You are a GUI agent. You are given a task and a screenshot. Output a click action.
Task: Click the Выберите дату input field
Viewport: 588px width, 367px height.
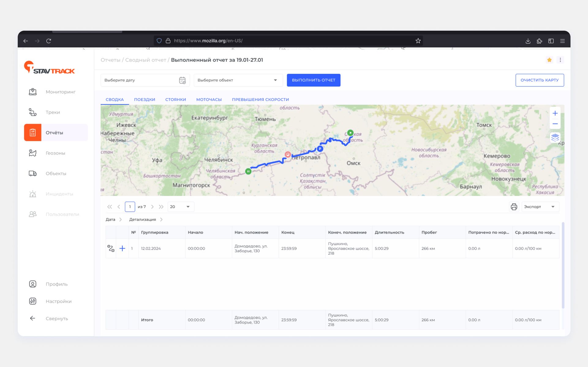145,80
